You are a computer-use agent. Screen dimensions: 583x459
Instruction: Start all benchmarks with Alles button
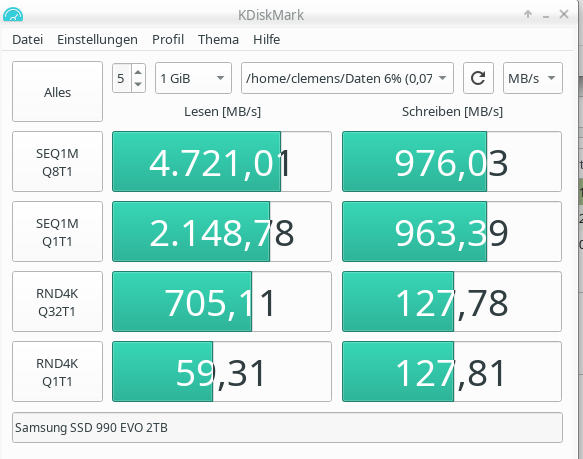coord(57,92)
